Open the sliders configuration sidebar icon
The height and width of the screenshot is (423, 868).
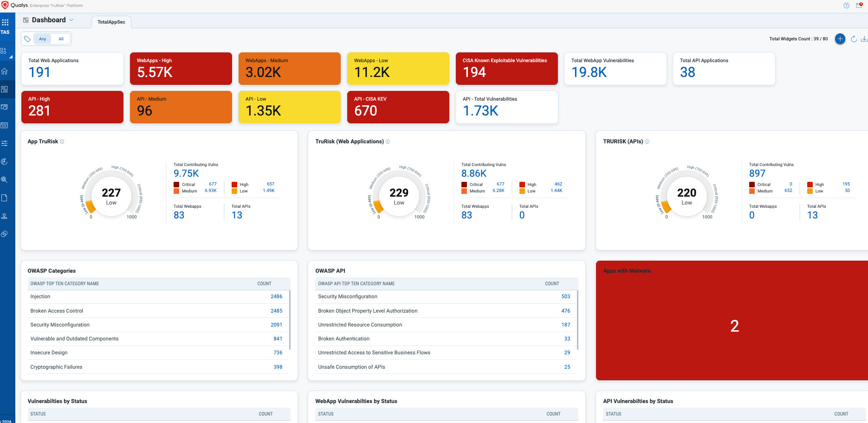[5, 143]
